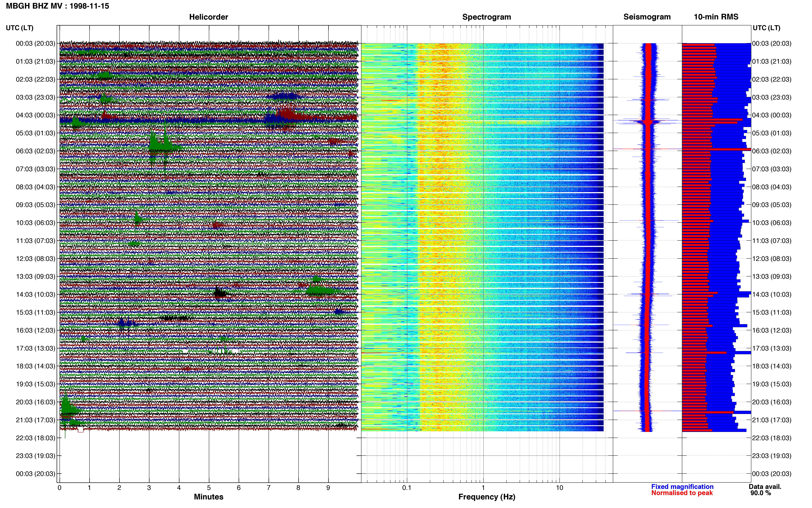Click the '0.1' frequency tick label
The height and width of the screenshot is (508, 812).
click(407, 488)
